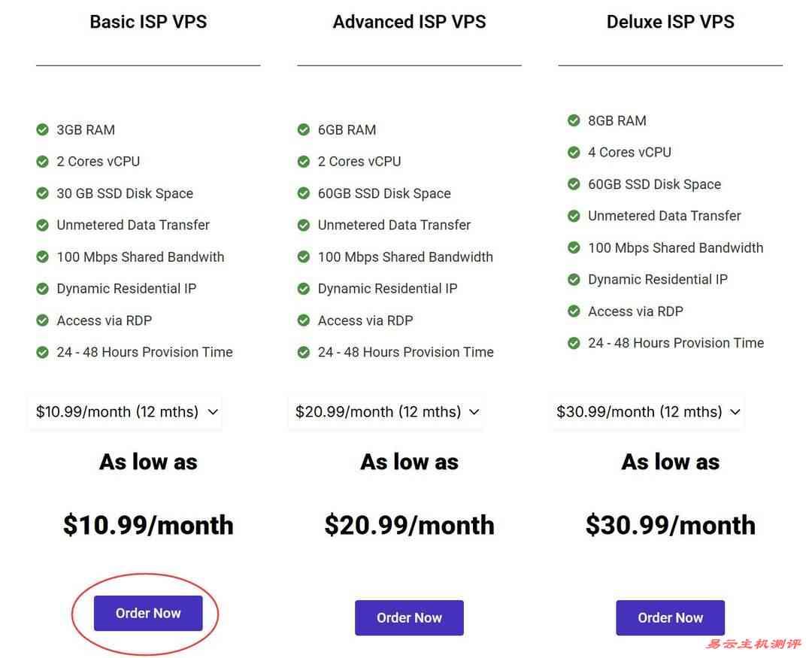
Task: Click the $30.99/month price text on Deluxe plan
Action: pos(670,525)
